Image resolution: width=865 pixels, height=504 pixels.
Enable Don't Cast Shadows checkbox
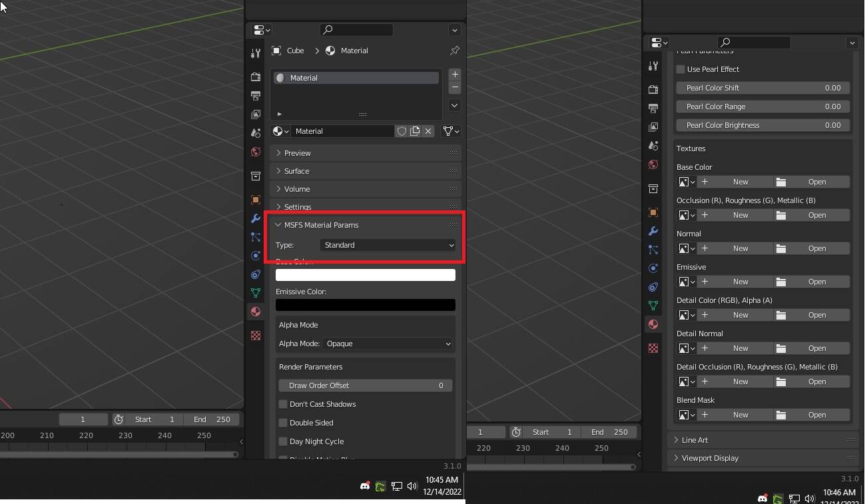click(x=283, y=404)
